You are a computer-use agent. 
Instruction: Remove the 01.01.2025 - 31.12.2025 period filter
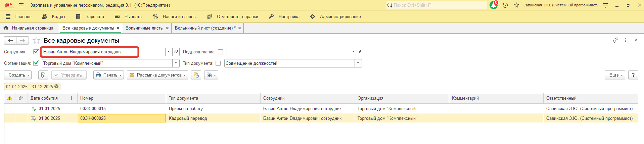(x=57, y=87)
